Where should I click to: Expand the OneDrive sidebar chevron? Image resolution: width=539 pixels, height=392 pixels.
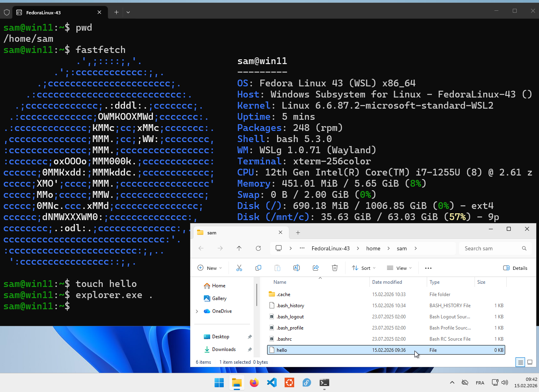(x=196, y=311)
